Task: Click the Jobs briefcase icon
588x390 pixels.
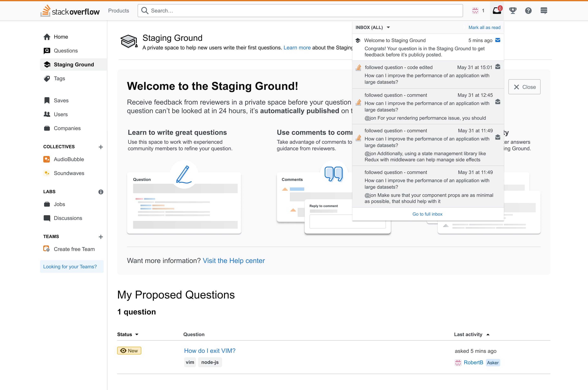Action: click(47, 204)
